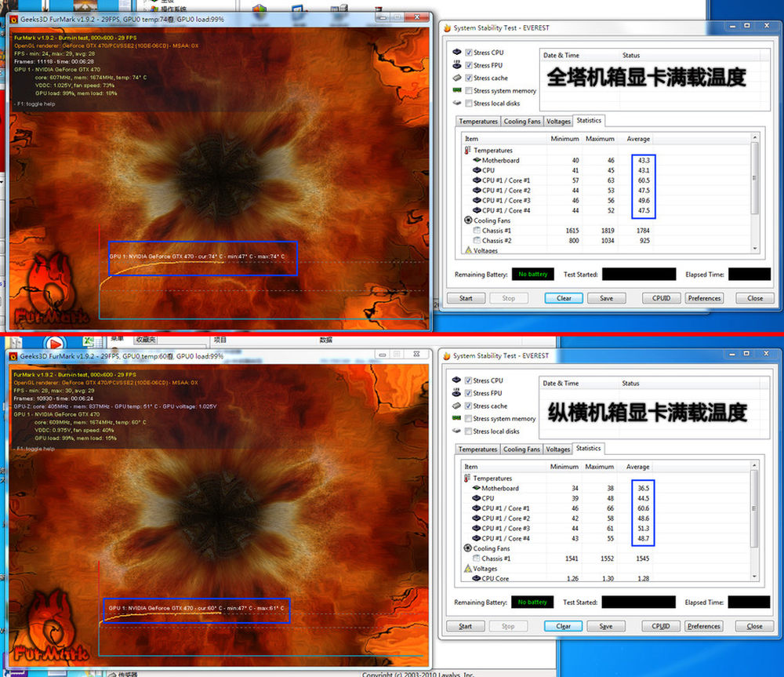Click the FurMark title bar icon in temp:60 window

pos(13,356)
